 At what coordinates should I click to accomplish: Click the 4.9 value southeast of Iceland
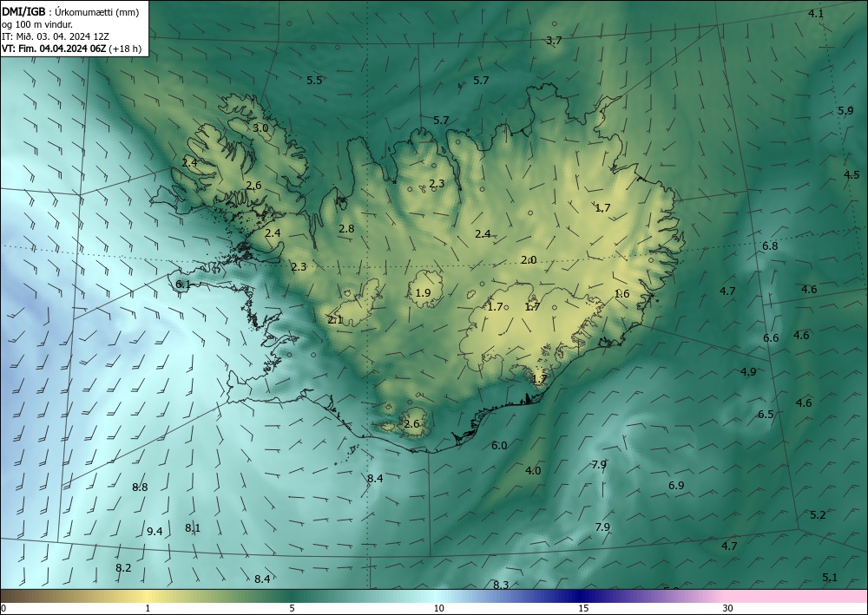(x=748, y=371)
